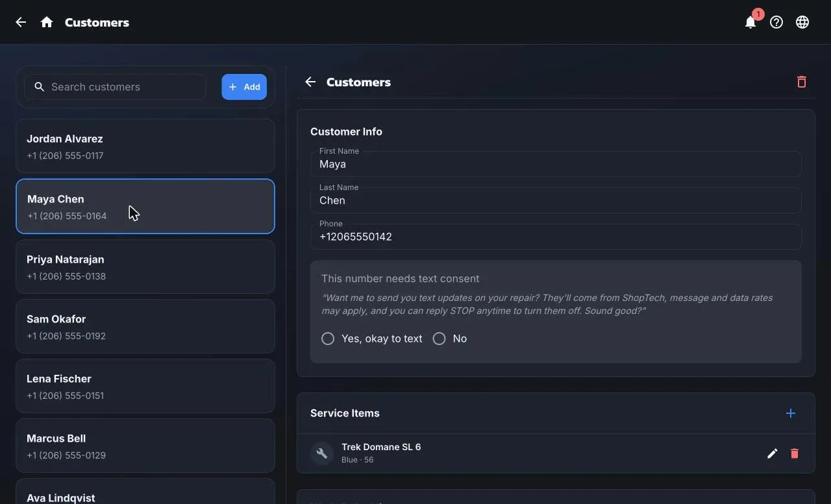This screenshot has width=831, height=504.
Task: Add a service item with plus icon
Action: pyautogui.click(x=791, y=413)
